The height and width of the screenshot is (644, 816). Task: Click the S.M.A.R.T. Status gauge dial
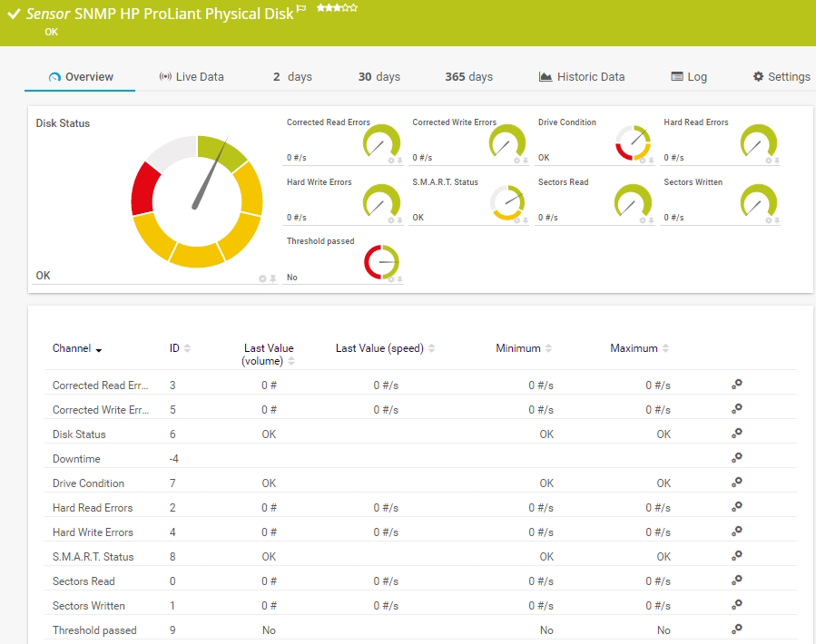[507, 202]
